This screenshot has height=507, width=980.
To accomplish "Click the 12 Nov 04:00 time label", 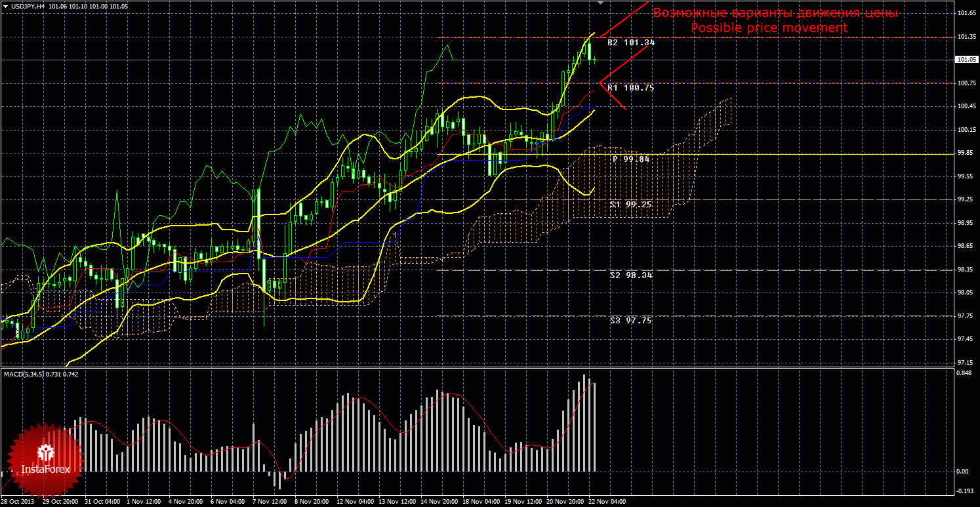I will [x=354, y=502].
